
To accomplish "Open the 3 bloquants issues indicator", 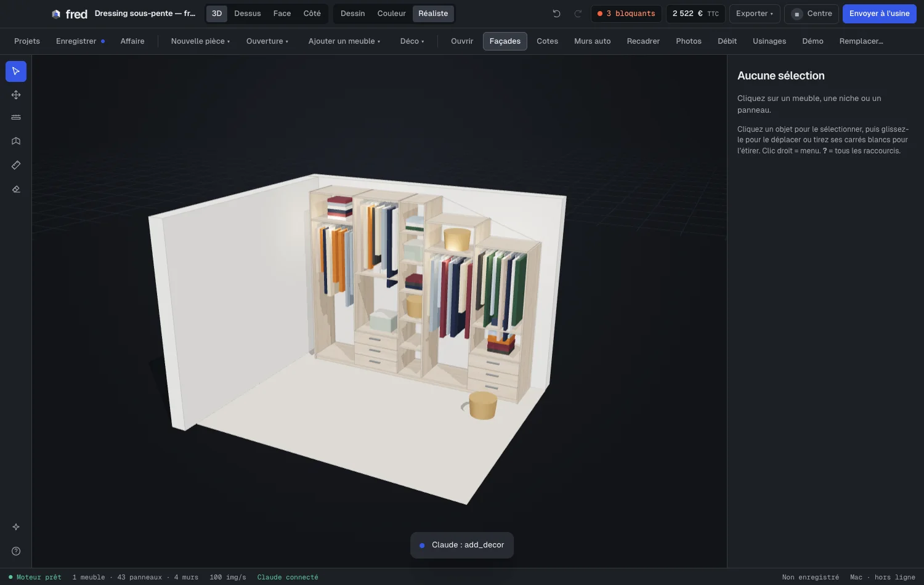I will click(626, 14).
